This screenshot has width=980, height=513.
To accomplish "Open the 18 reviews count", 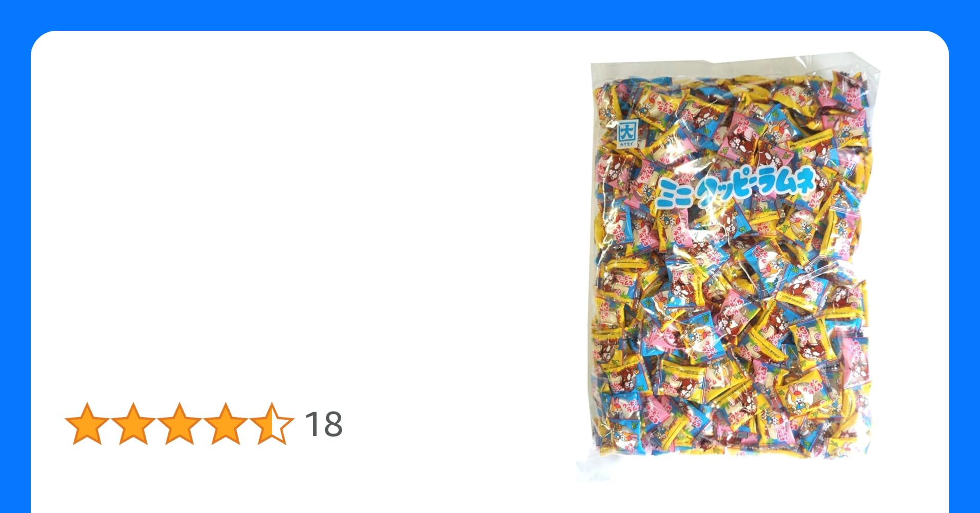I will pos(324,424).
